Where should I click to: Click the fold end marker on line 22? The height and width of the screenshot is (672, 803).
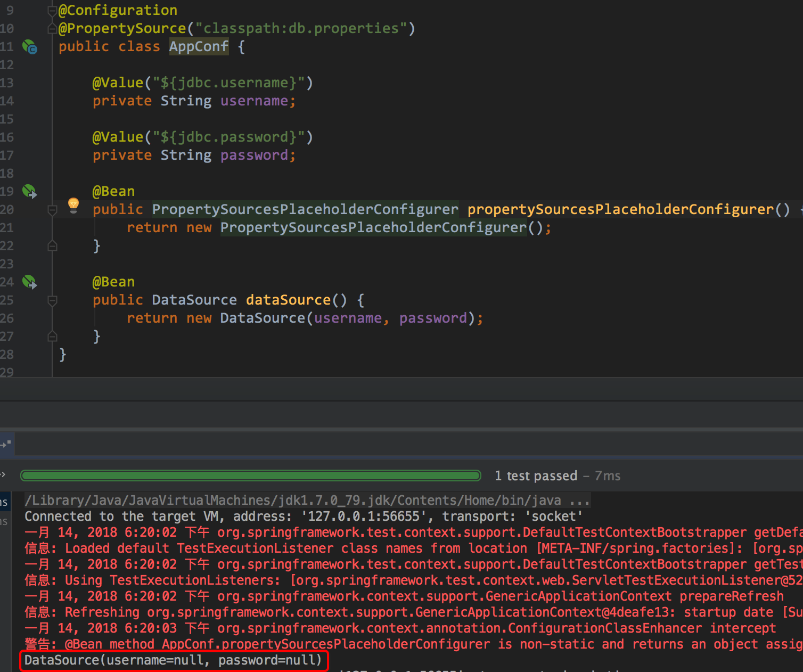pyautogui.click(x=52, y=245)
